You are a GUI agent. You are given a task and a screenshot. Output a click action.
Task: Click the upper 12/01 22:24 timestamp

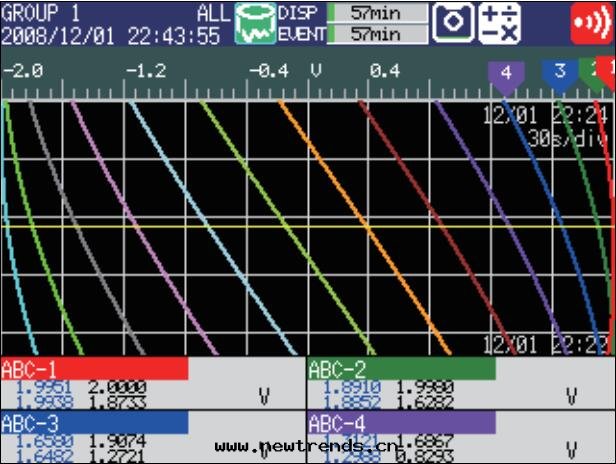pyautogui.click(x=546, y=116)
